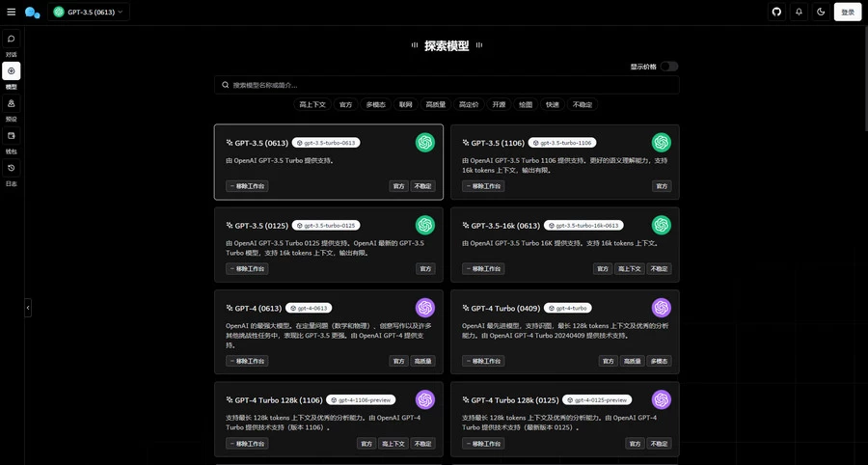Screen dimensions: 868x465
Task: Copy the gpt-4-0125-preview model ID badge
Action: [x=597, y=399]
